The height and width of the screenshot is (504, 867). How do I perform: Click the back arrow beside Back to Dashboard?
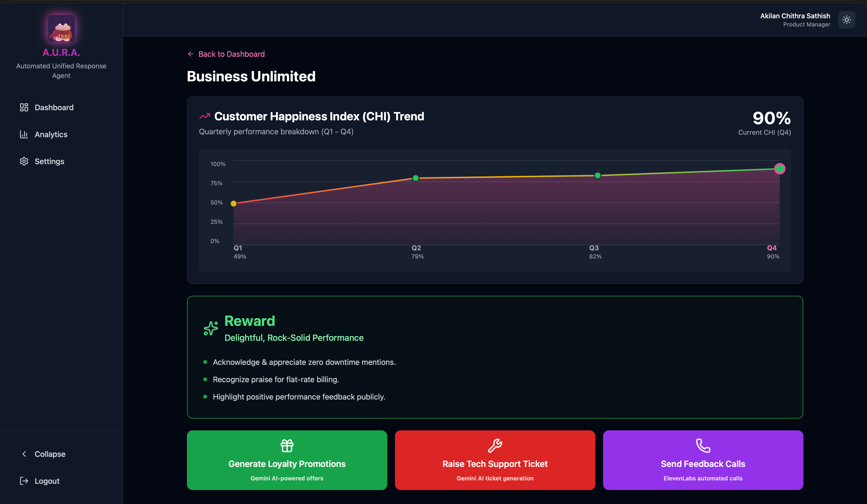(190, 54)
